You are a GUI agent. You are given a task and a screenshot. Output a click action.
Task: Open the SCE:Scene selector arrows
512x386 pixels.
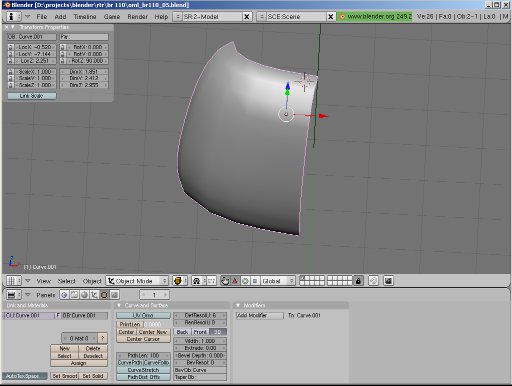261,16
